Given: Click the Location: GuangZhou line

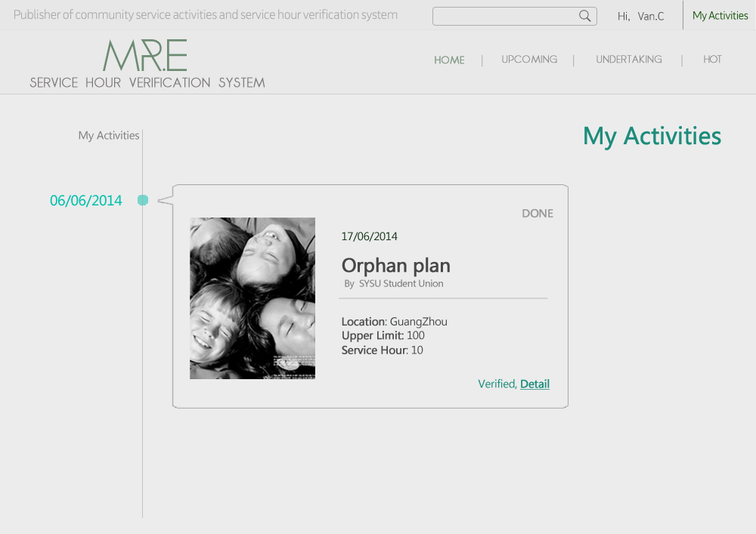Looking at the screenshot, I should point(394,321).
